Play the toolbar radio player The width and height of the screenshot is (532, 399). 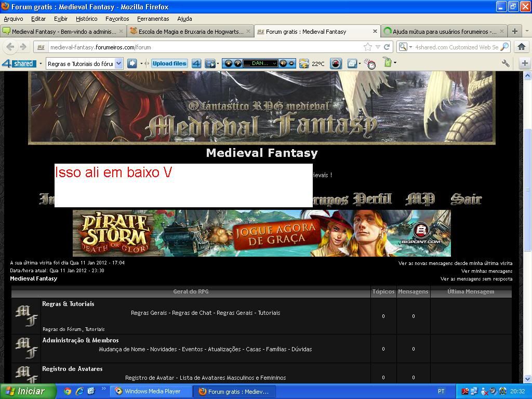(x=238, y=63)
